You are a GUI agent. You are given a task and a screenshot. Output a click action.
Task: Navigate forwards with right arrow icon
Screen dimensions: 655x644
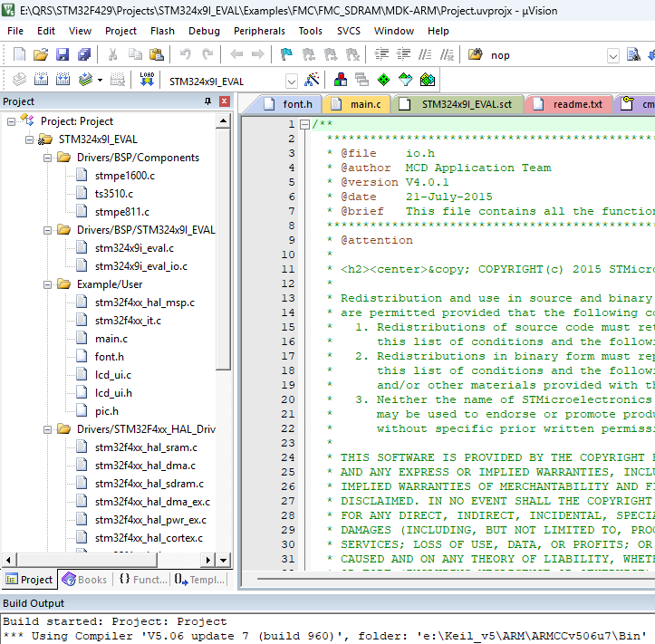point(257,54)
